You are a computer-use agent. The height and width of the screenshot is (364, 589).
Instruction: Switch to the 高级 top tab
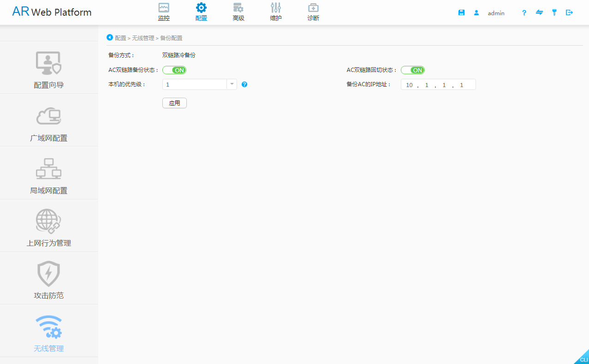(x=238, y=12)
